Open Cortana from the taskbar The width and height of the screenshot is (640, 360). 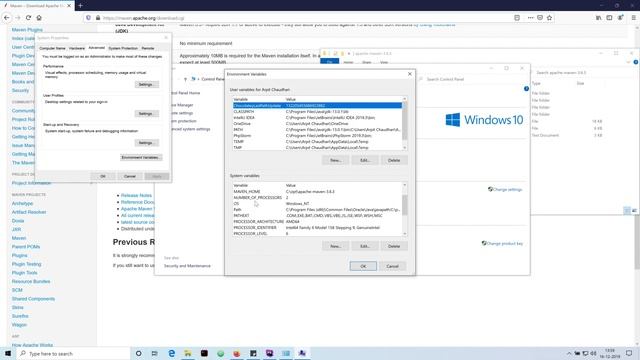(x=138, y=353)
